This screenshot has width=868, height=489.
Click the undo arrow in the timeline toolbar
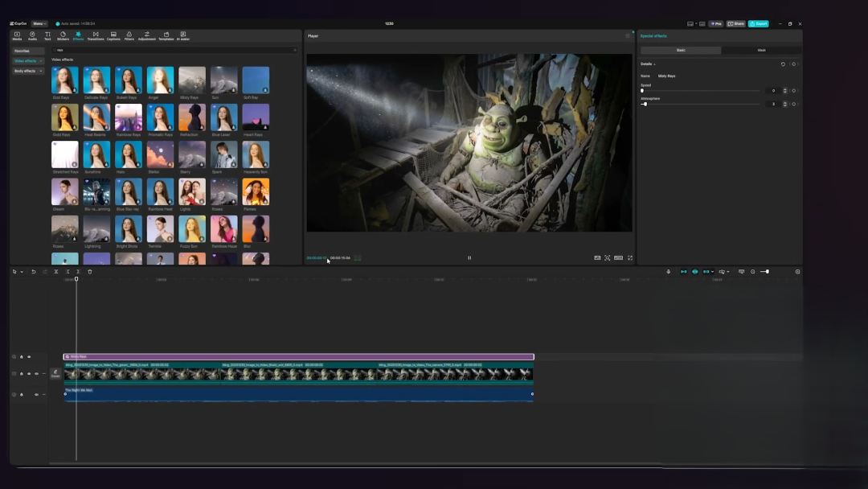coord(33,272)
